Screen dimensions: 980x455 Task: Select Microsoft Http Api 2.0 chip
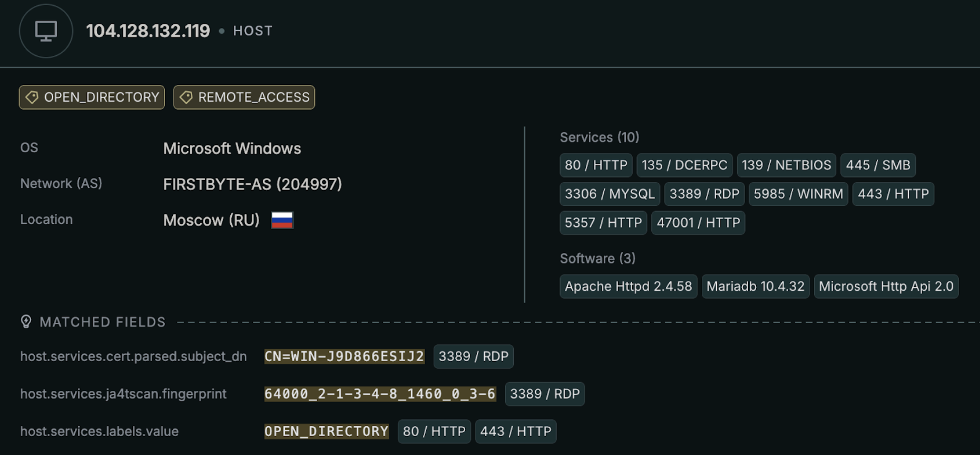pos(886,286)
